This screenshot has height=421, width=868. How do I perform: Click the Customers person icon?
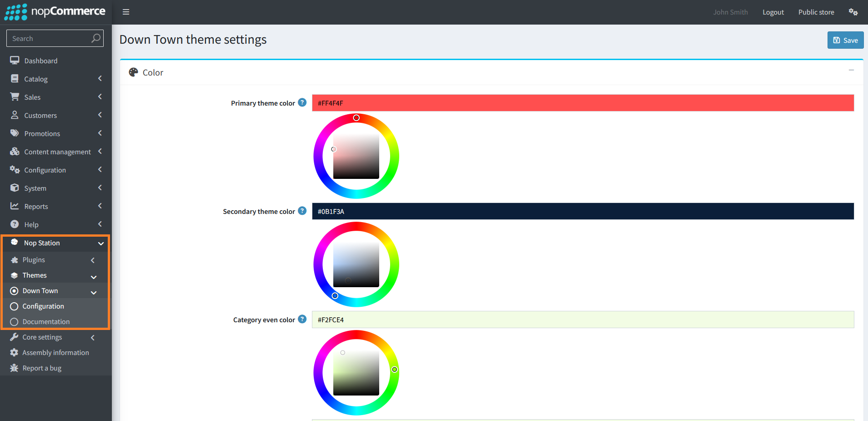[x=15, y=115]
